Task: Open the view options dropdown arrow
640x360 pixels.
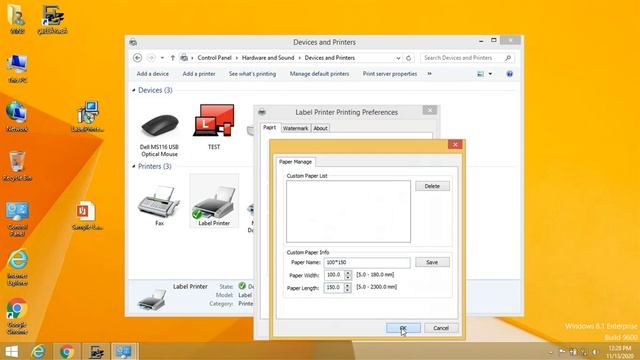Action: click(490, 74)
